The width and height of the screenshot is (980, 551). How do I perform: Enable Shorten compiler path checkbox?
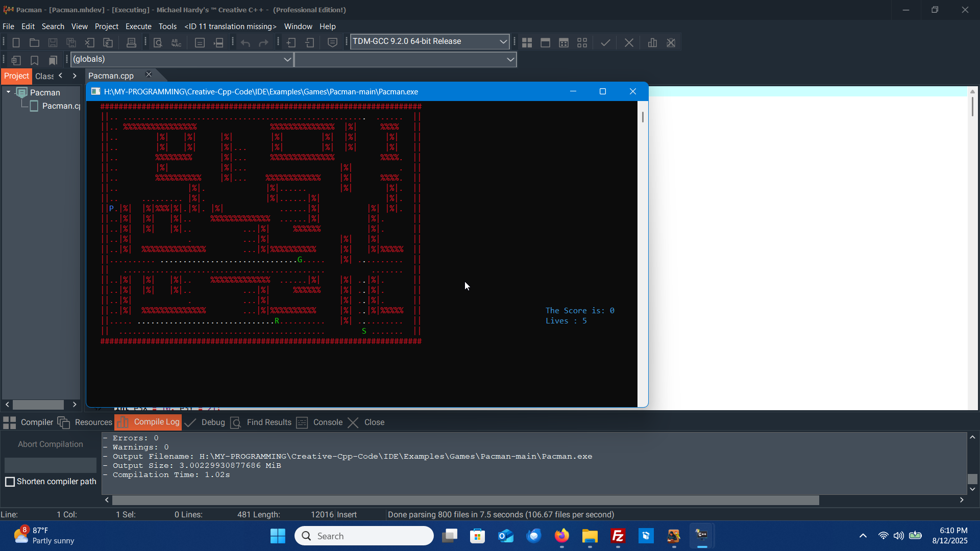(10, 482)
